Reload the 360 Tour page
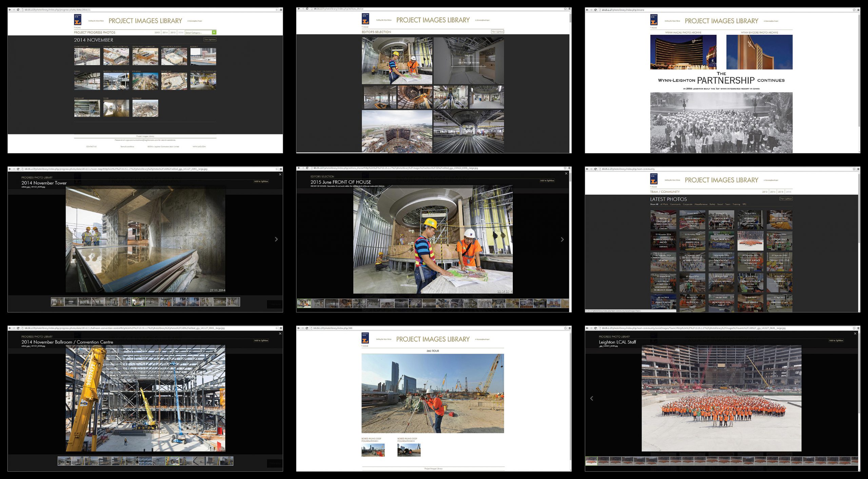The height and width of the screenshot is (479, 868). tap(307, 328)
